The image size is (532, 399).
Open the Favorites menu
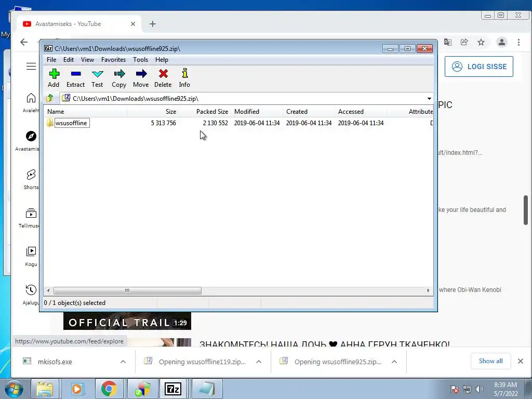point(113,60)
